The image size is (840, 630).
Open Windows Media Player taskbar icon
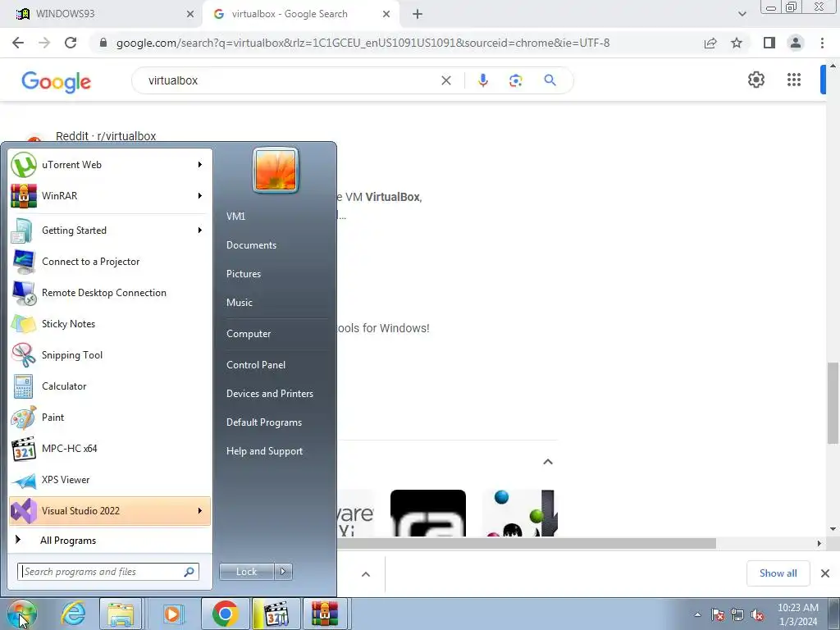click(172, 614)
